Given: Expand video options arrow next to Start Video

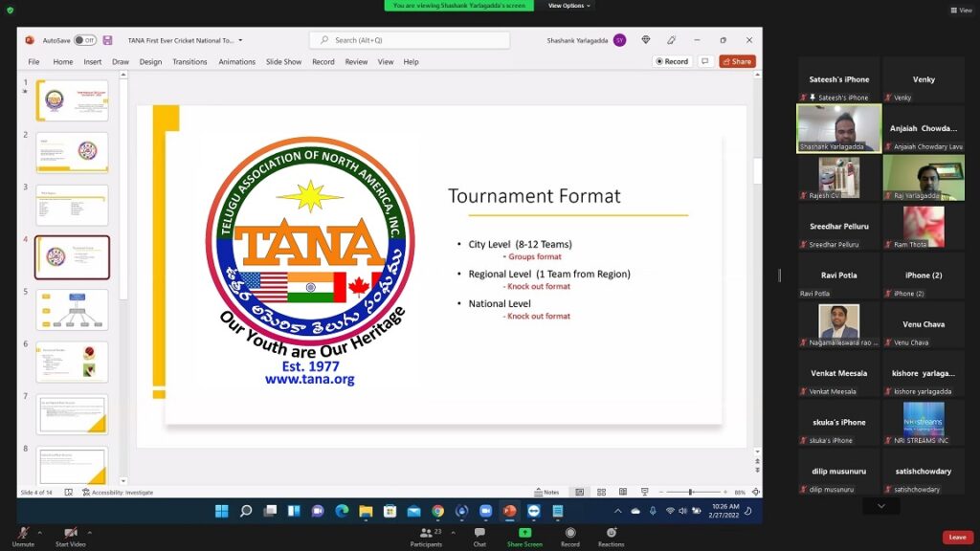Looking at the screenshot, I should 89,533.
